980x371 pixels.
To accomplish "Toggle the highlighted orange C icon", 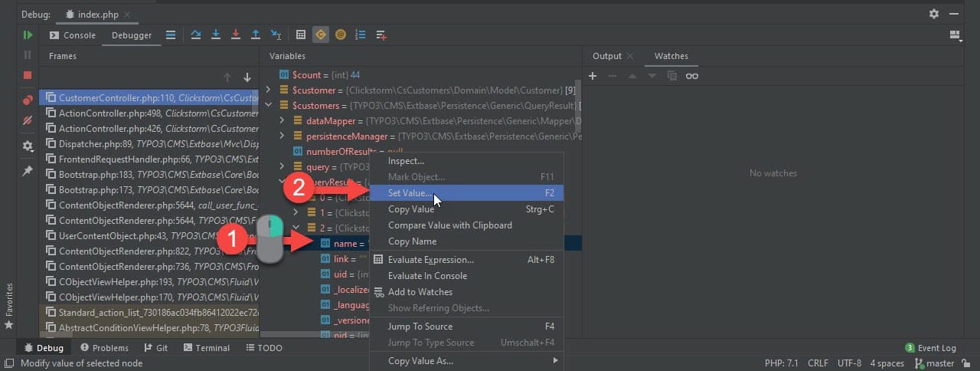I will pyautogui.click(x=321, y=35).
